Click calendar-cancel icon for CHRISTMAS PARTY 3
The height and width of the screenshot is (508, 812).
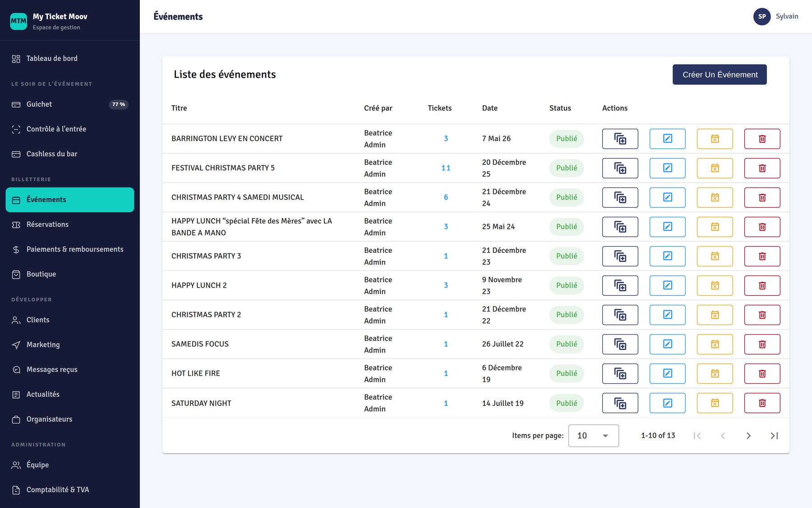[715, 256]
